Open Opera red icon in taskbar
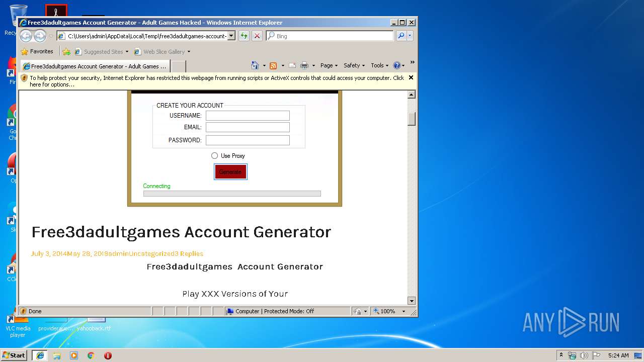Screen dimensions: 644x362 coord(108,355)
